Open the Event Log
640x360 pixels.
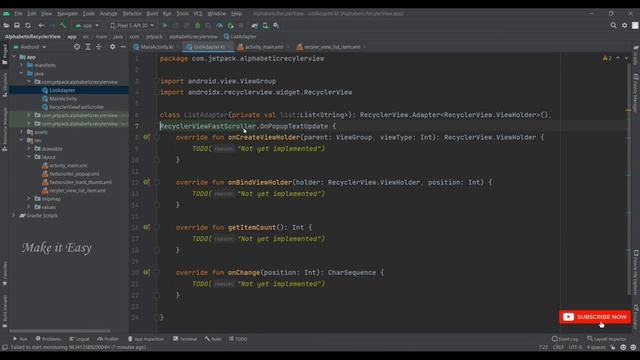(565, 339)
